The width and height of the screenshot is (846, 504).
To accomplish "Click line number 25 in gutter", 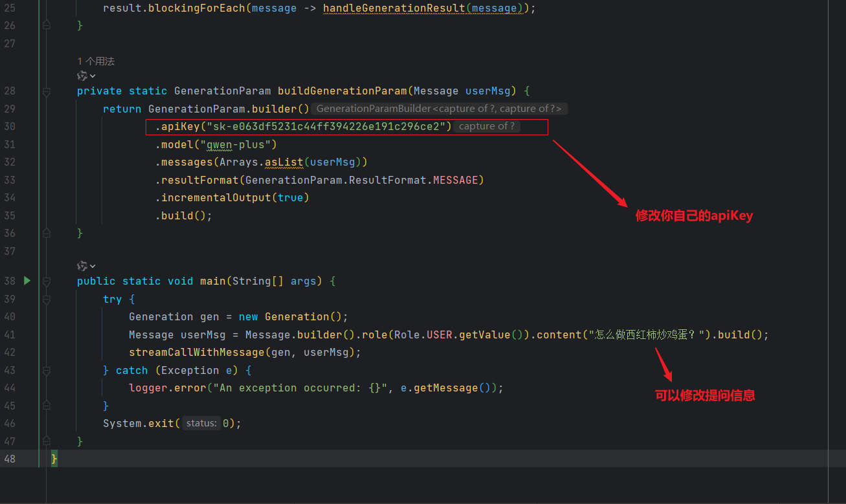I will [9, 8].
